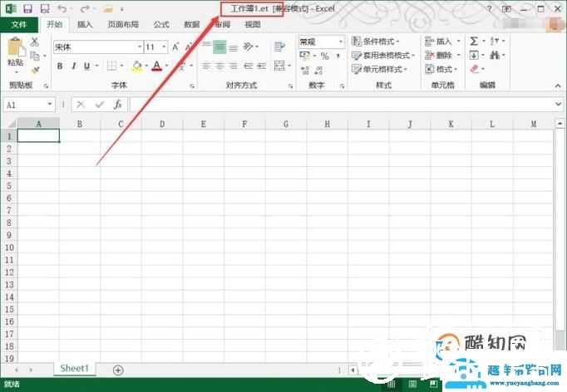Toggle align text left
The height and width of the screenshot is (392, 567).
[206, 66]
